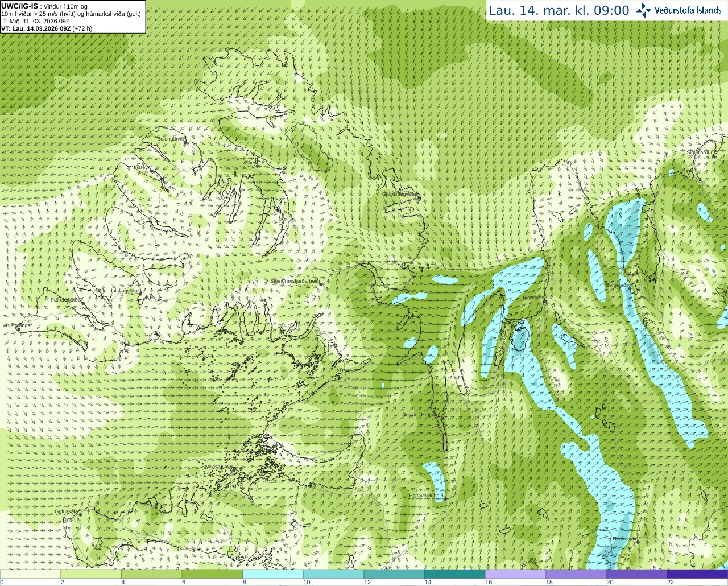
Task: Select the 2–4 m/s light green legend swatch
Action: 91,573
